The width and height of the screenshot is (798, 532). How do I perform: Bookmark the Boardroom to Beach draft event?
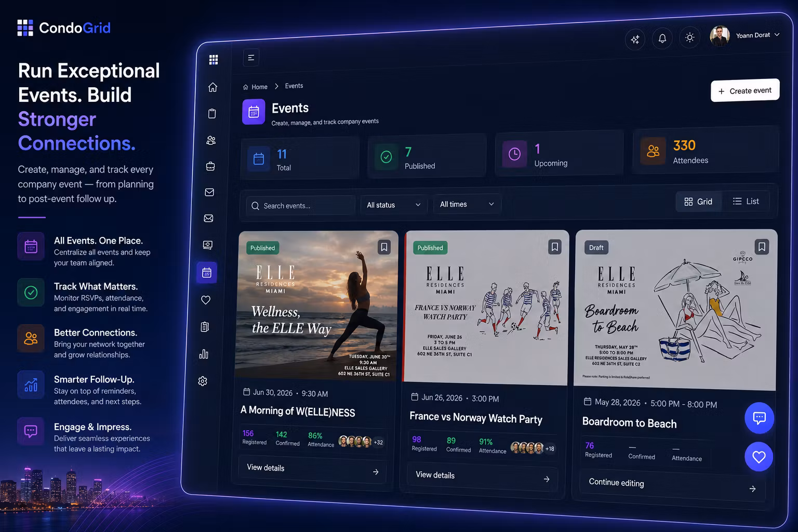(762, 246)
